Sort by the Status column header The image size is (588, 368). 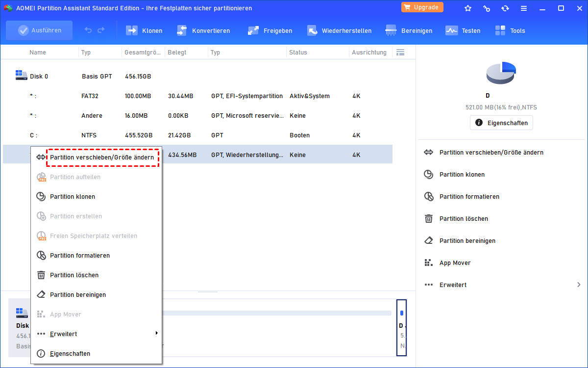point(298,53)
